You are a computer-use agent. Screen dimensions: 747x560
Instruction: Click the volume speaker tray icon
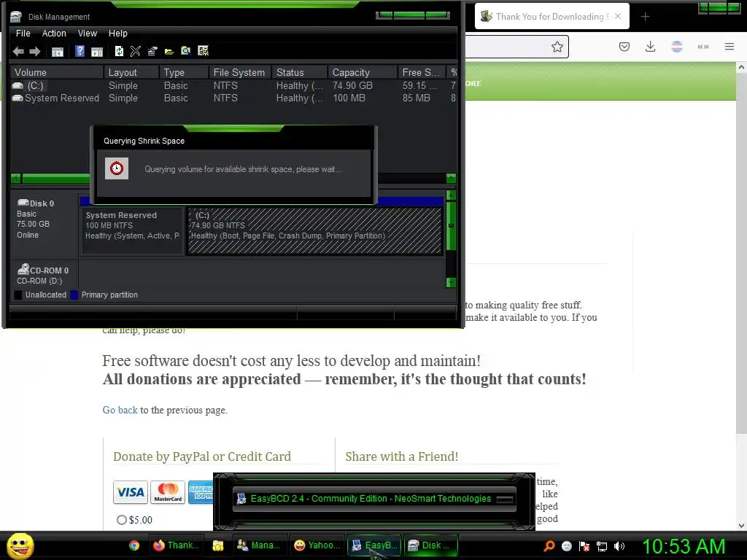coord(619,546)
